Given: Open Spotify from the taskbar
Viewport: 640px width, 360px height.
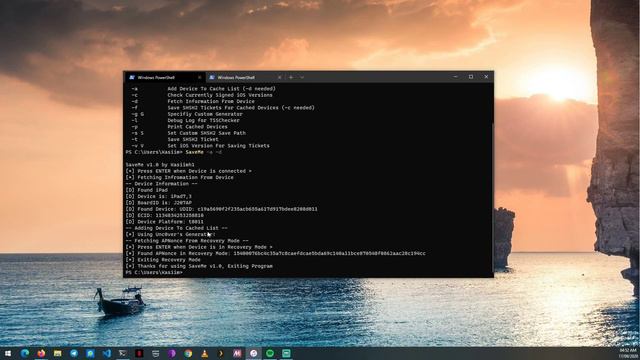Looking at the screenshot, I should [x=270, y=353].
